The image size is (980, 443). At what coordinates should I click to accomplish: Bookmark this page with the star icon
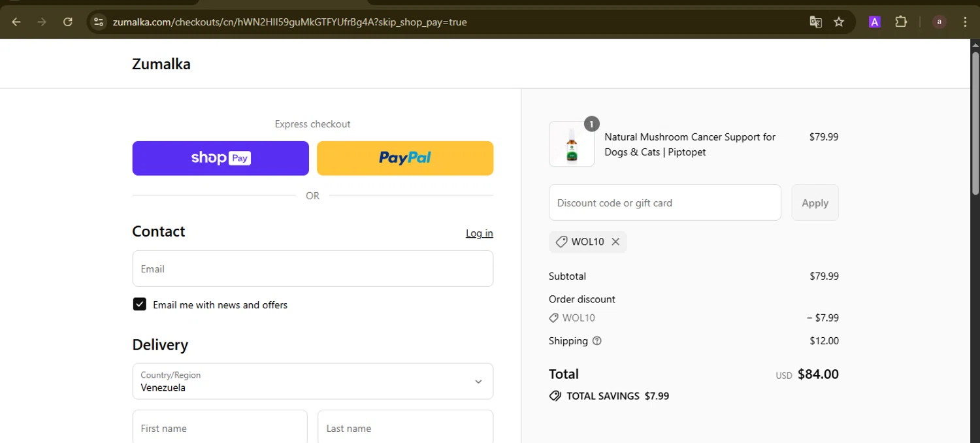[x=839, y=22]
